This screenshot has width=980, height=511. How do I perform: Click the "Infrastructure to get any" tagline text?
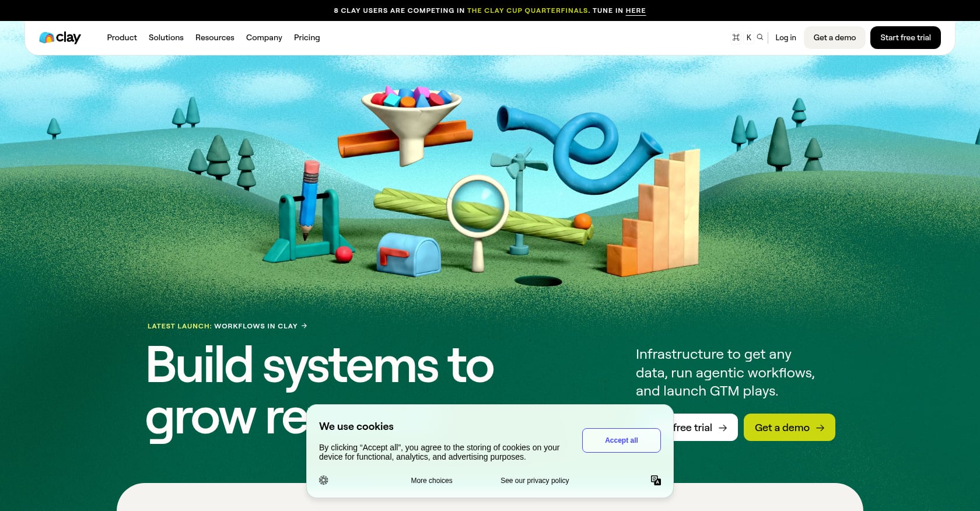point(713,355)
